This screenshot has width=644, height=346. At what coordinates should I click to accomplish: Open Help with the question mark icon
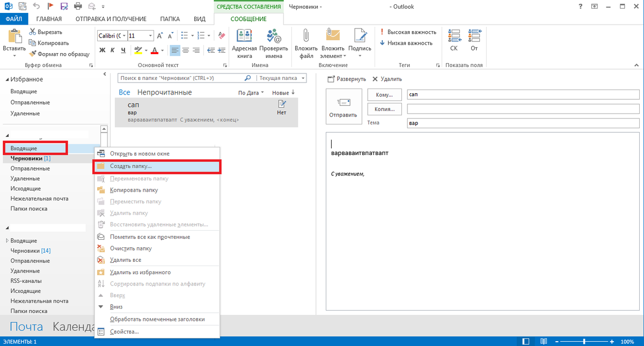click(x=581, y=6)
